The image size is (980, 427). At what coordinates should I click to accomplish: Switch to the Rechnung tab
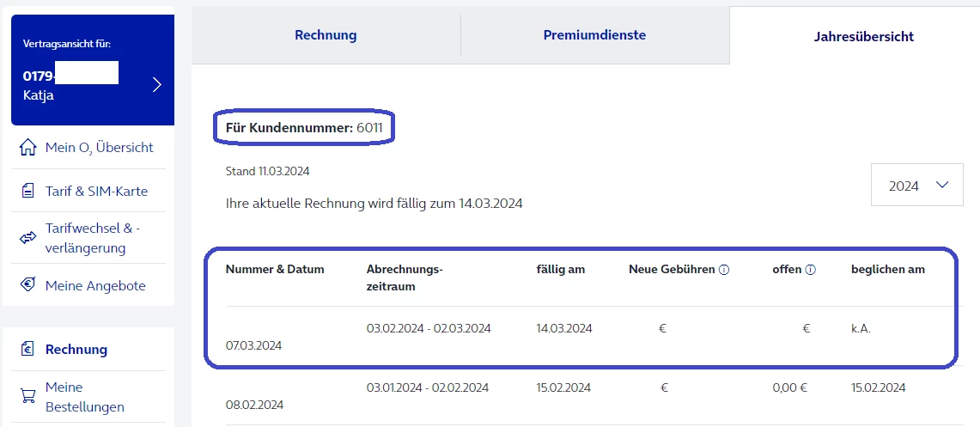(326, 35)
